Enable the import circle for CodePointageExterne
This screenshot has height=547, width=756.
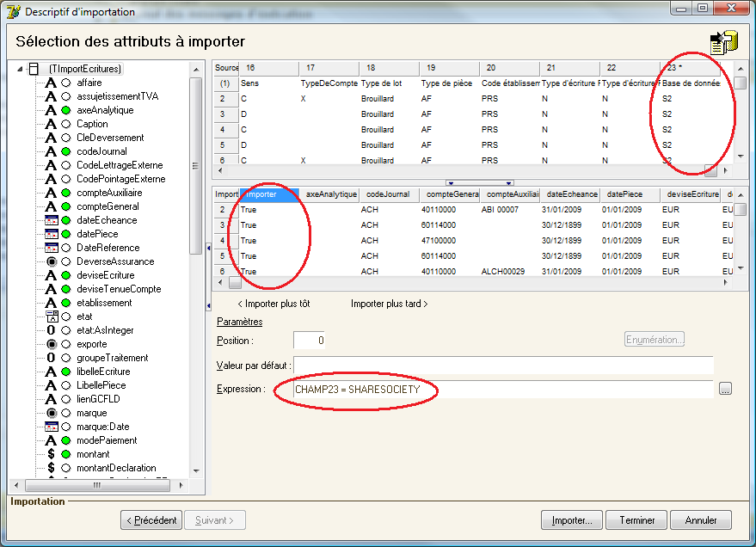66,179
